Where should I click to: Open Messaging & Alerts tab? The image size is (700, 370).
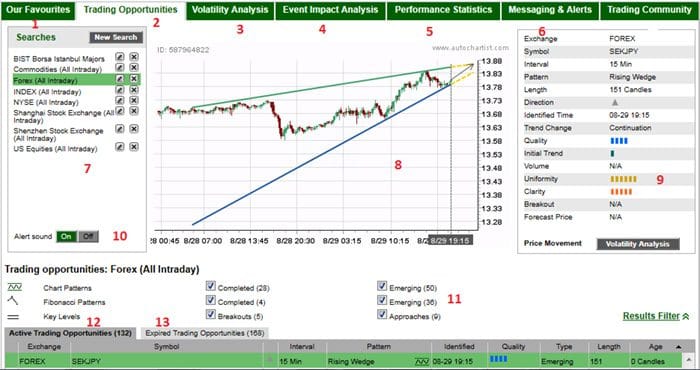pos(550,10)
